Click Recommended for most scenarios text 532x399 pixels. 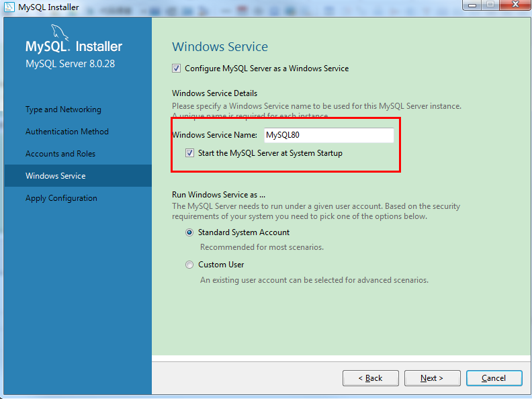[x=261, y=247]
